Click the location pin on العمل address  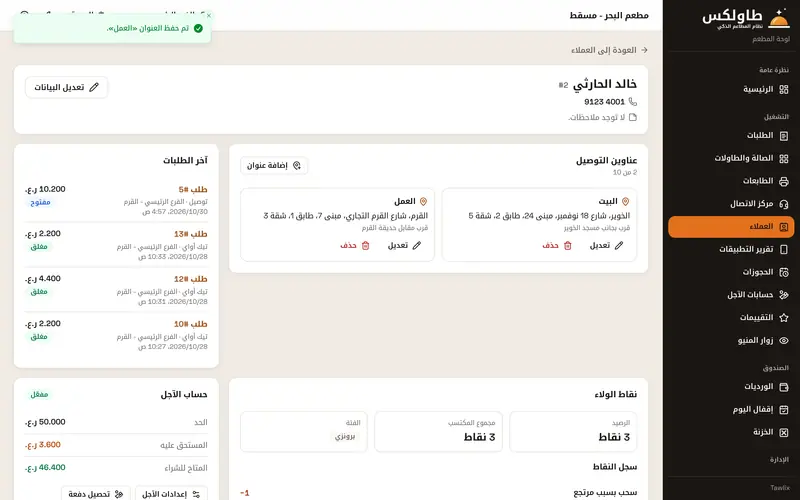(423, 202)
